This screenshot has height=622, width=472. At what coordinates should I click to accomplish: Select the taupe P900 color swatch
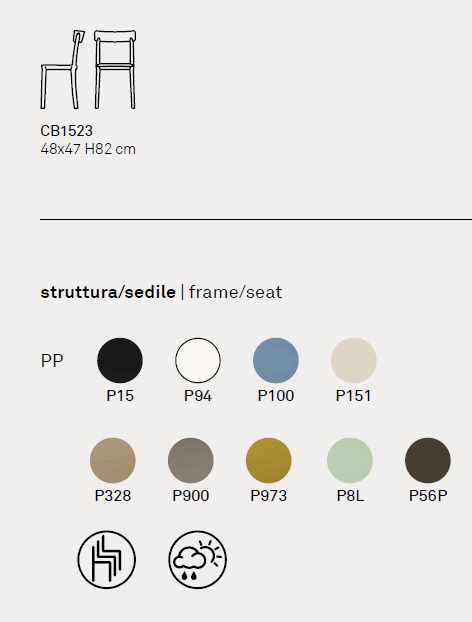coord(190,460)
